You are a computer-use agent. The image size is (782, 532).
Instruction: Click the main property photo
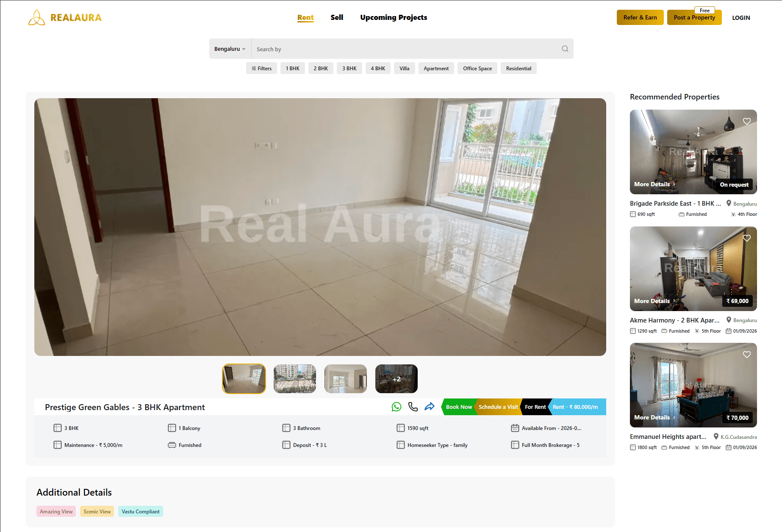(320, 227)
